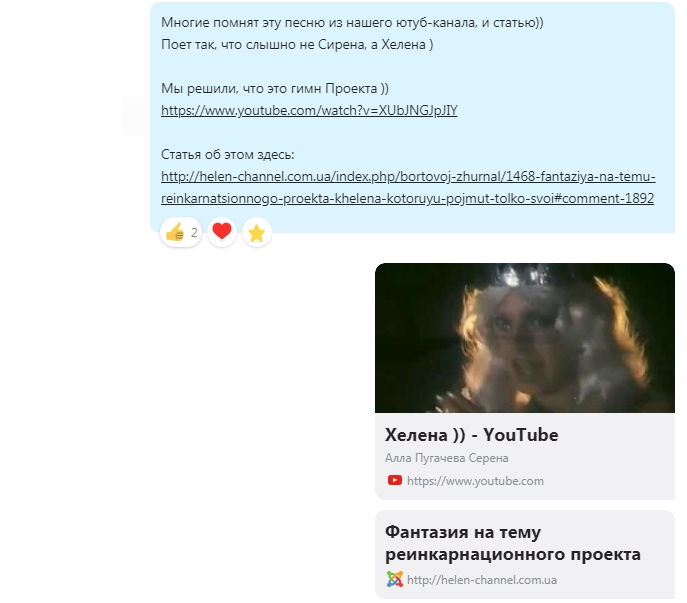Select the yellow star reaction

(257, 233)
